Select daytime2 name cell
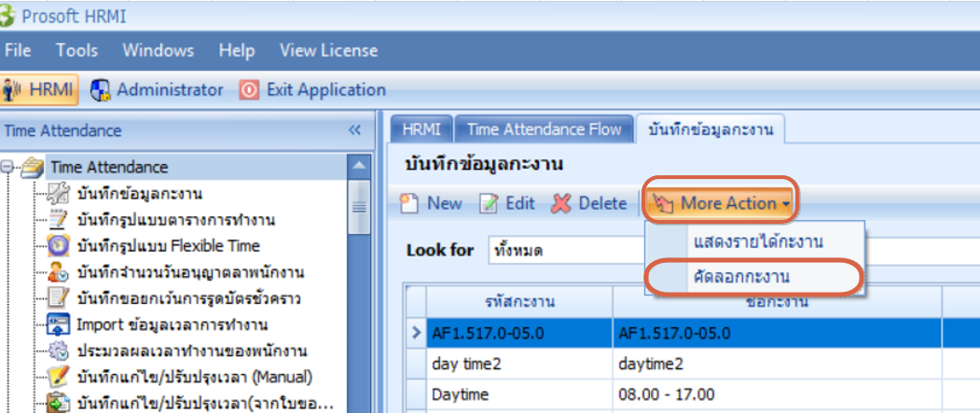 tap(778, 364)
